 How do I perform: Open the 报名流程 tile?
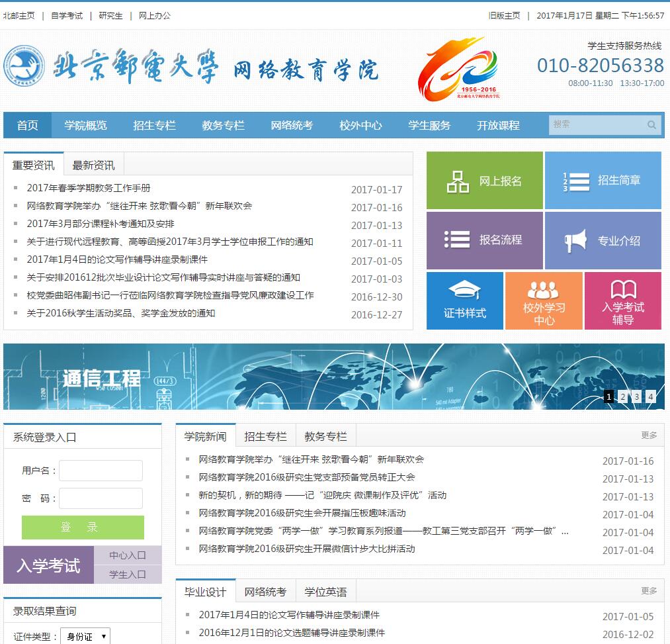485,240
